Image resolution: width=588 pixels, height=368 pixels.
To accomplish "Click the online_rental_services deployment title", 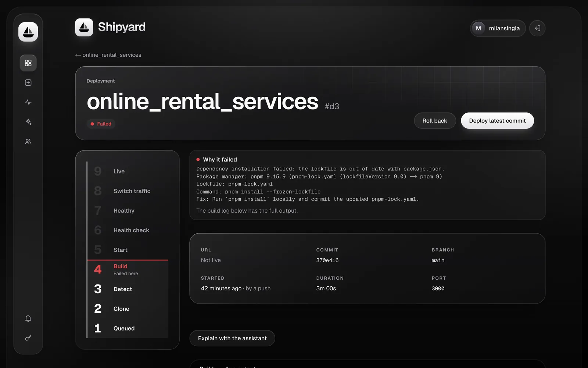I will 202,102.
